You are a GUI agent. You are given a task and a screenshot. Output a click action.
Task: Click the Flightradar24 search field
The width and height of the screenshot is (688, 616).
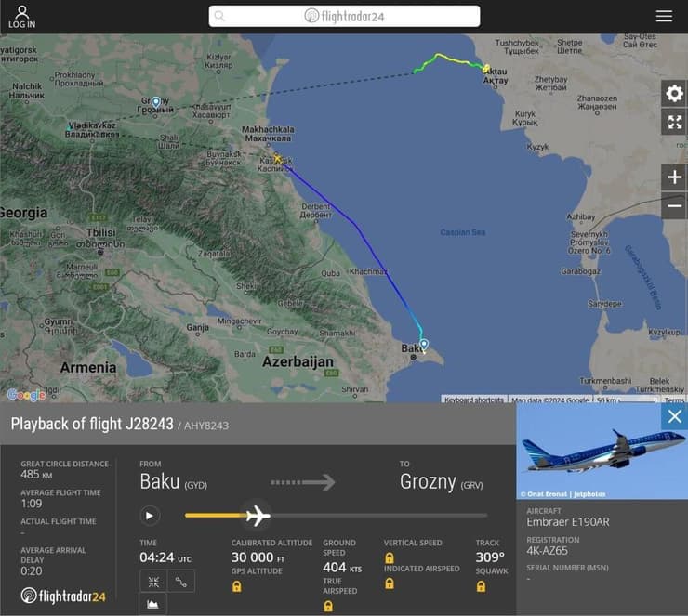(344, 16)
